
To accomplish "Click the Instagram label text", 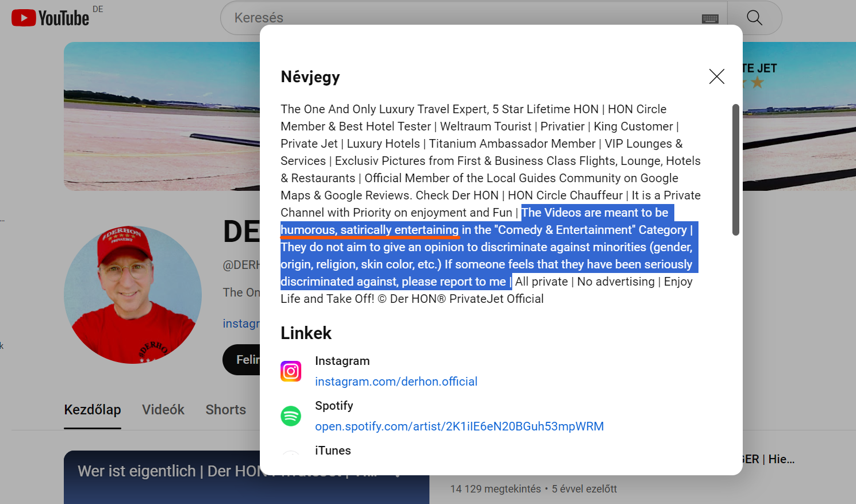I will click(343, 361).
